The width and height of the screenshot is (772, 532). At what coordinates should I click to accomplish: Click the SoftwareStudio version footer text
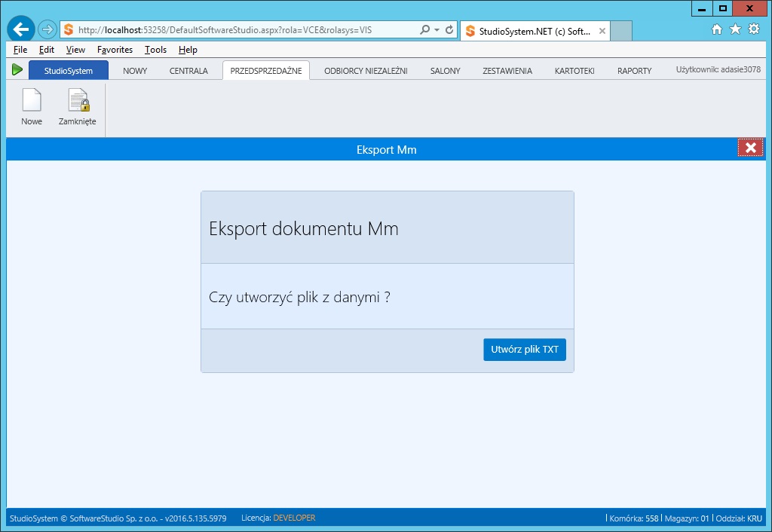tap(118, 518)
